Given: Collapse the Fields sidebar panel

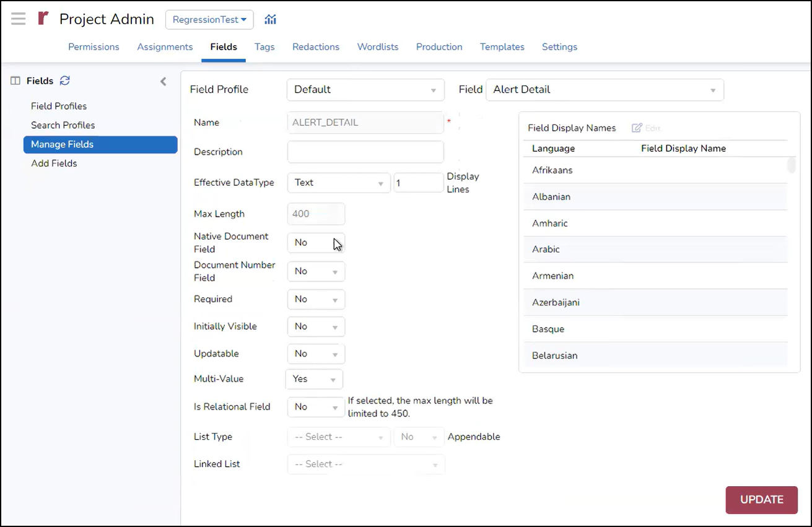Looking at the screenshot, I should click(164, 81).
